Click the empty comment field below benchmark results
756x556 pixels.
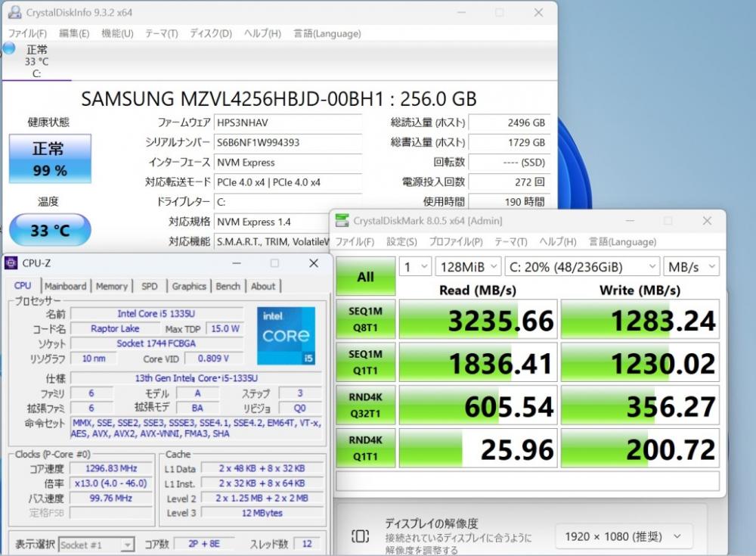pyautogui.click(x=528, y=481)
